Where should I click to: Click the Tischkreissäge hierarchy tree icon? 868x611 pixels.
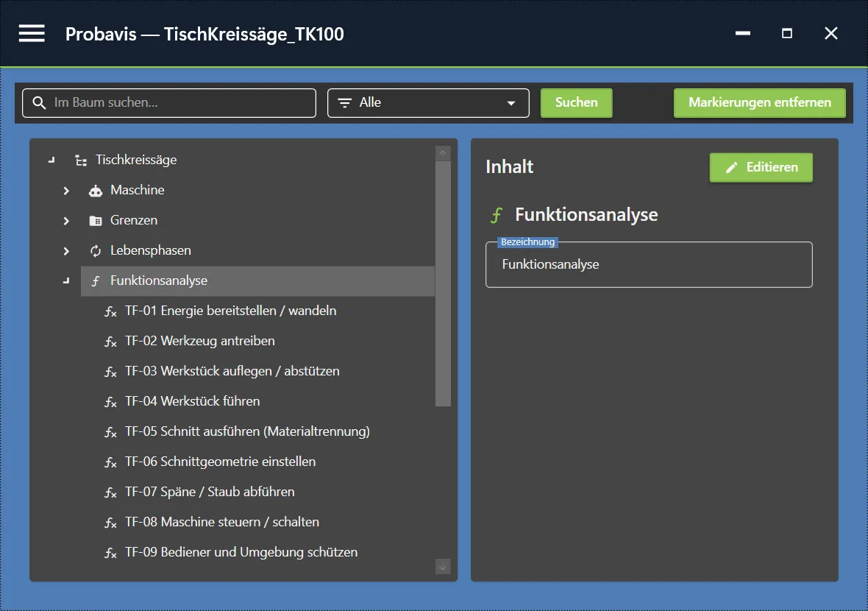(x=82, y=160)
